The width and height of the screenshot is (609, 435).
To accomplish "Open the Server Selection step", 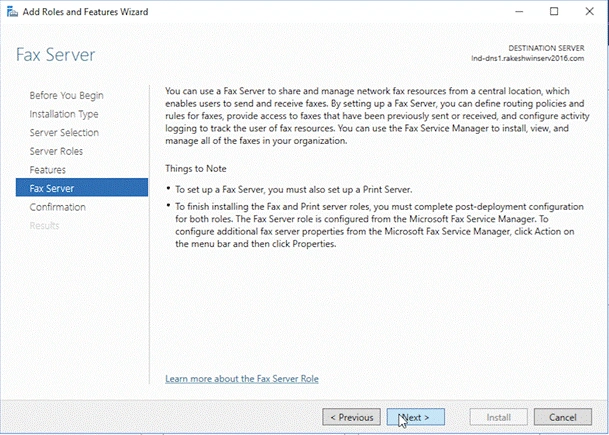I will (64, 133).
